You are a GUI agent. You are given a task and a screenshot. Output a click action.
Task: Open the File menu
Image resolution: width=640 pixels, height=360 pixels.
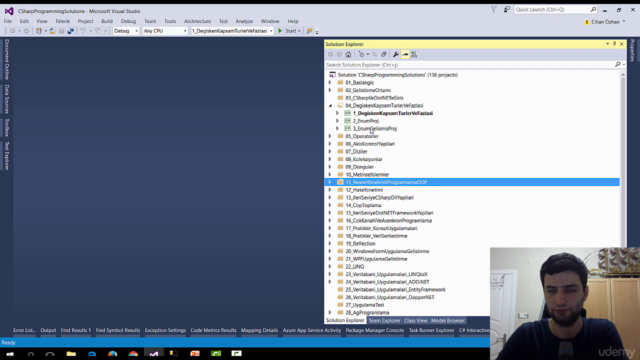(x=8, y=21)
